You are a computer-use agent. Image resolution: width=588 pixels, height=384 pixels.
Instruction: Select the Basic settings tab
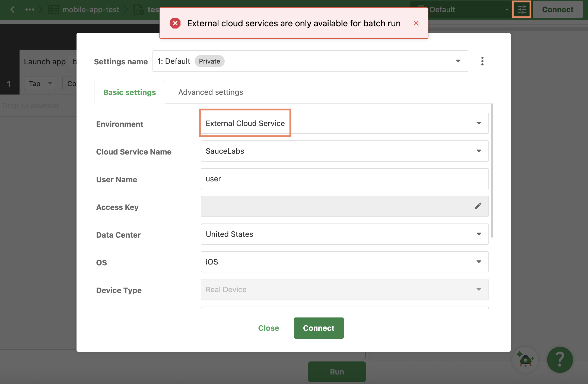(129, 92)
